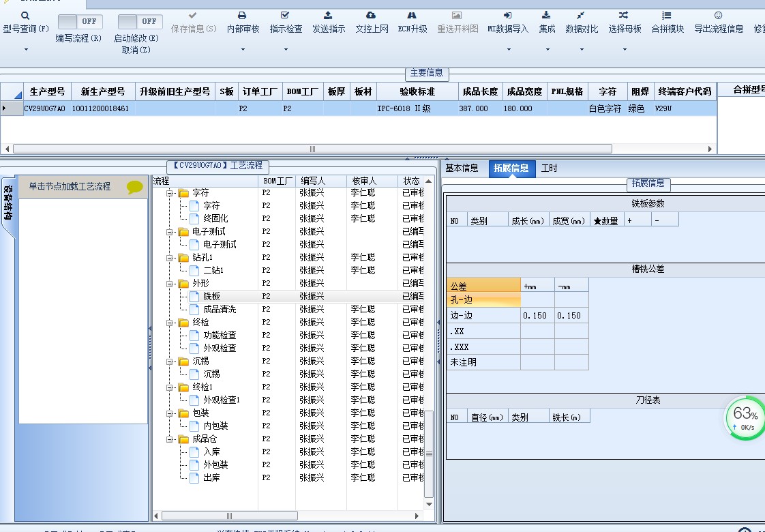
Task: Open dropdown arrow under MI数据导入
Action: 509,49
